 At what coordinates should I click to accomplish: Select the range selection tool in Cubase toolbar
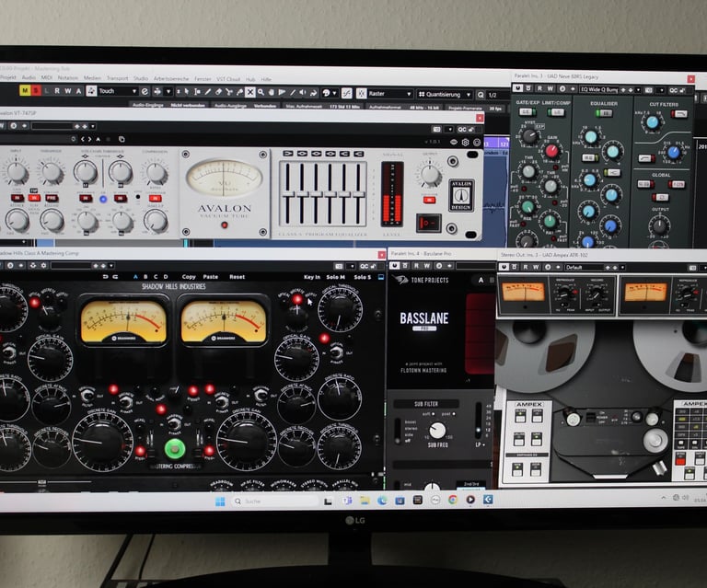(x=197, y=92)
